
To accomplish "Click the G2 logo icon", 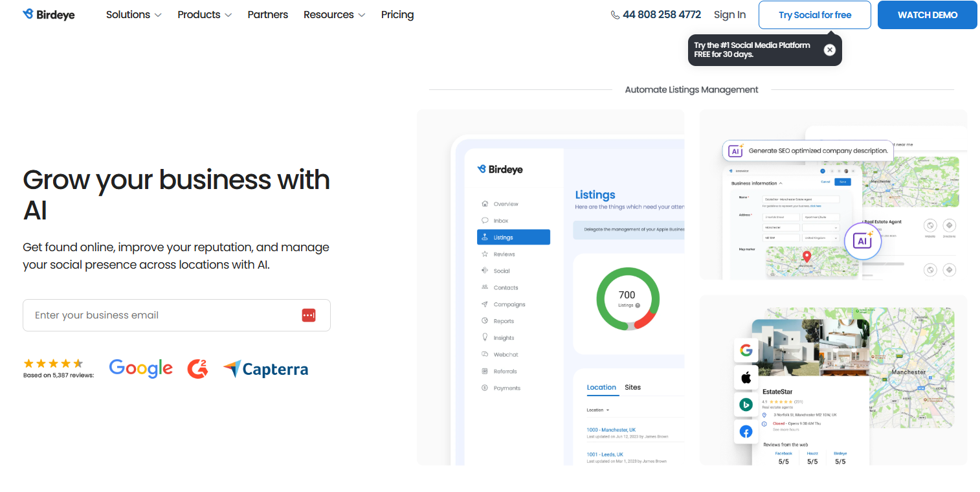I will (198, 368).
